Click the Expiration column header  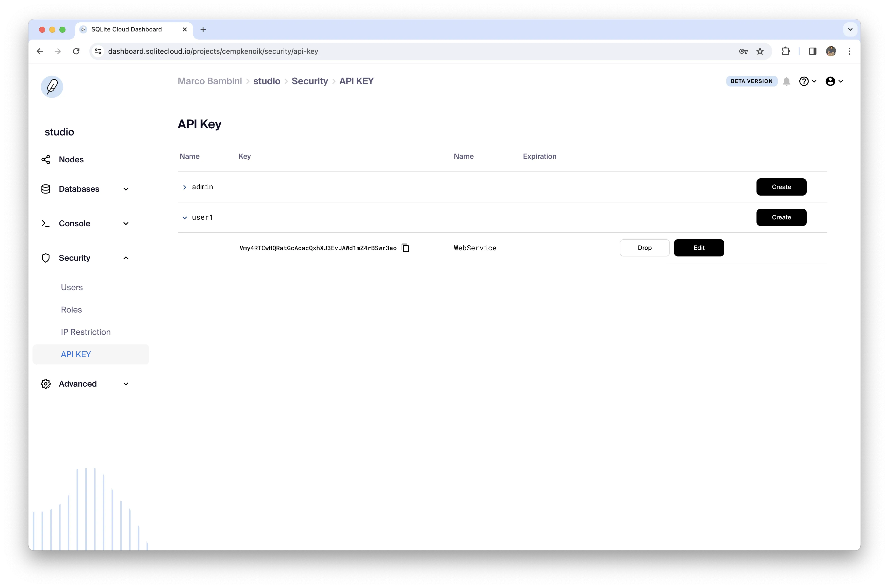540,156
